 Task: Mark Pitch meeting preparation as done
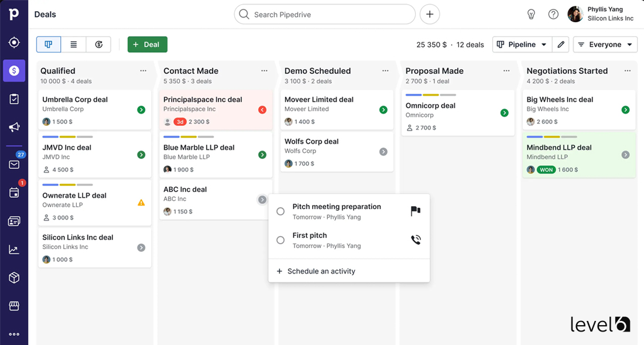click(280, 211)
